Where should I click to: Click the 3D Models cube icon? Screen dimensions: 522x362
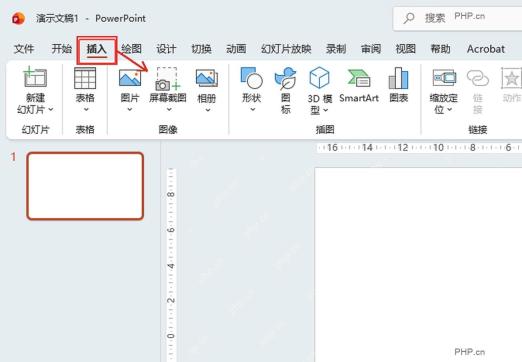(319, 78)
